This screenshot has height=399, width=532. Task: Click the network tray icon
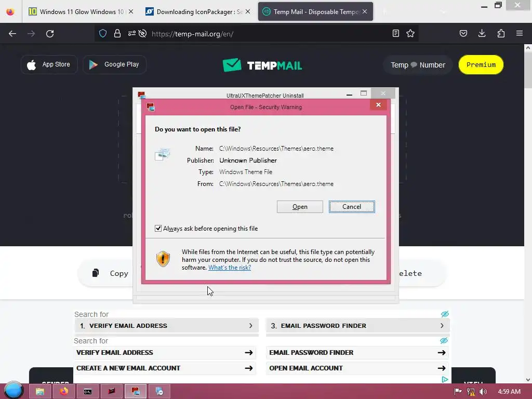click(471, 392)
